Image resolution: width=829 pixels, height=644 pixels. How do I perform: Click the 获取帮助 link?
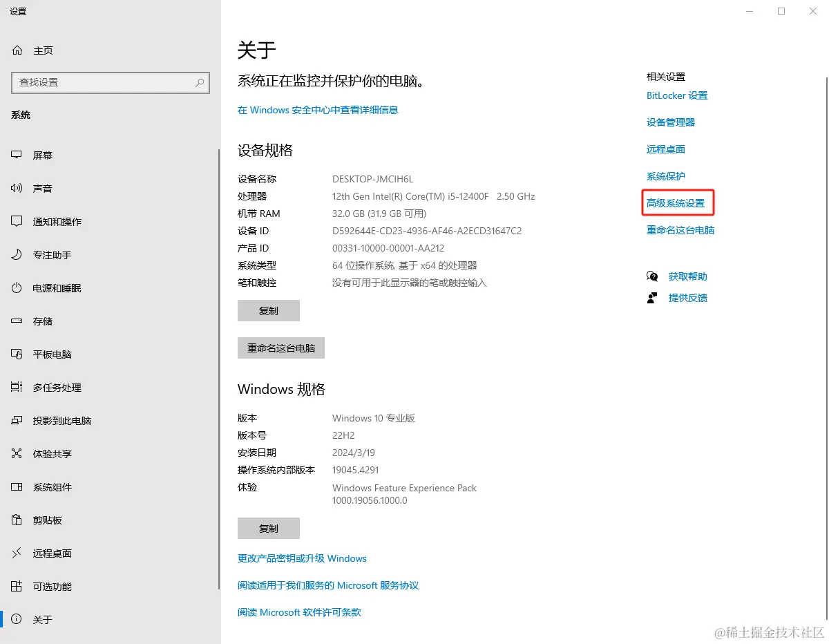point(688,276)
